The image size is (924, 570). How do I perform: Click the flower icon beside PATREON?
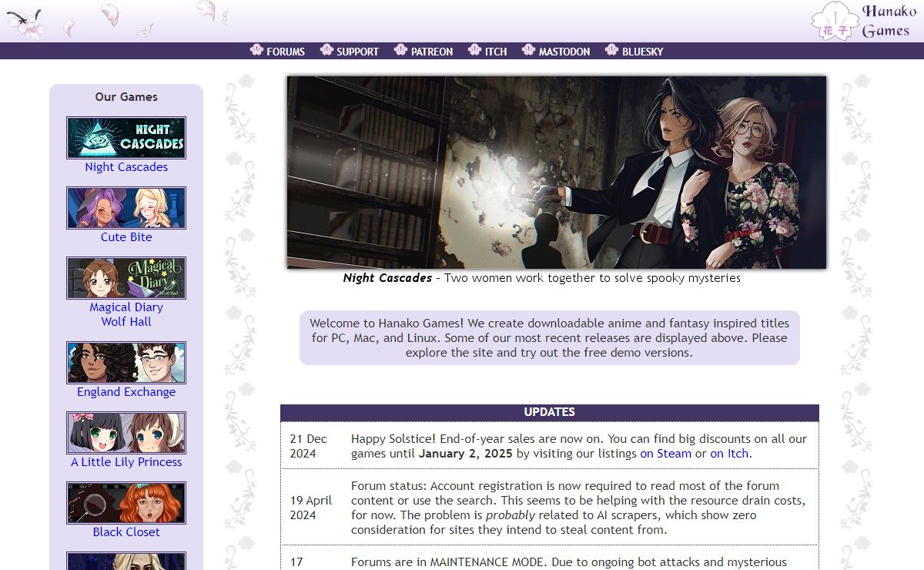[400, 50]
